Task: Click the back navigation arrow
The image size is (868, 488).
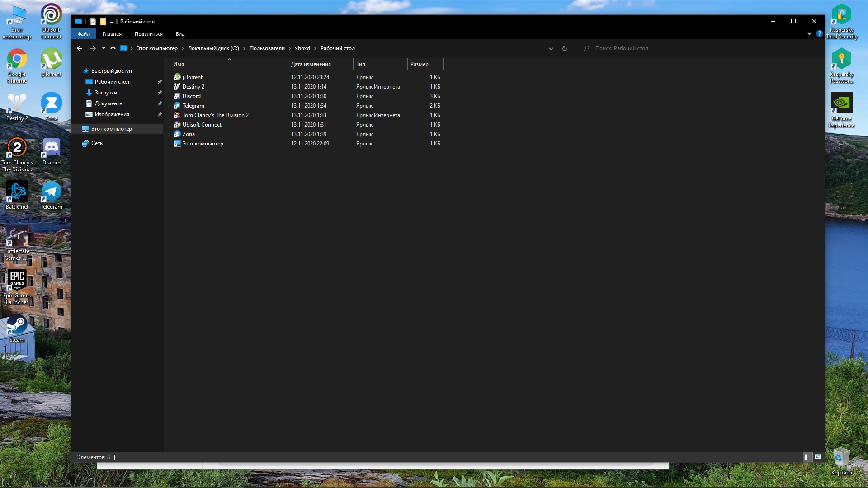Action: tap(80, 48)
